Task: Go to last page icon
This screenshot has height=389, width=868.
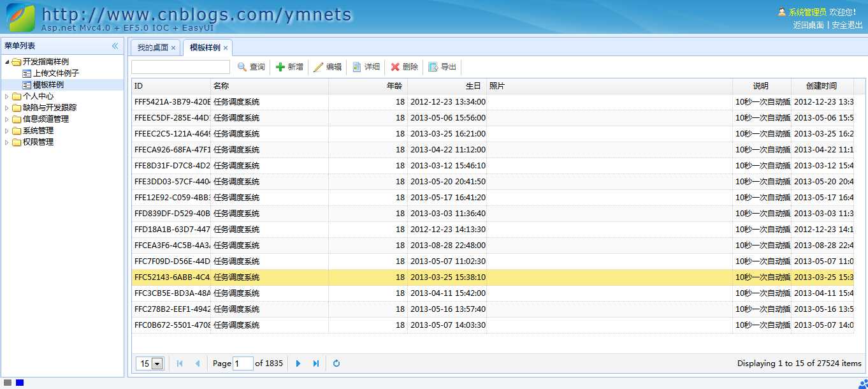Action: (315, 363)
